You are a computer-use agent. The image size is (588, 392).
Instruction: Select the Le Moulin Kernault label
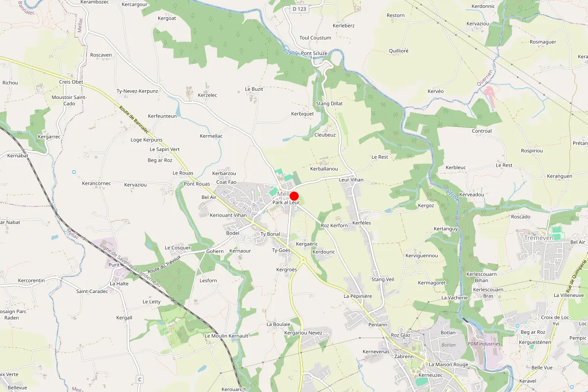click(x=226, y=336)
